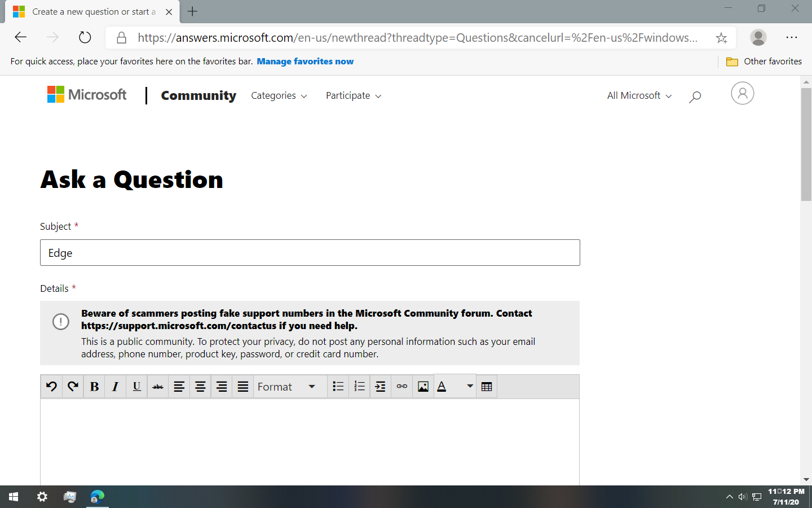Click the address bar URL
This screenshot has height=508, width=812.
[417, 38]
